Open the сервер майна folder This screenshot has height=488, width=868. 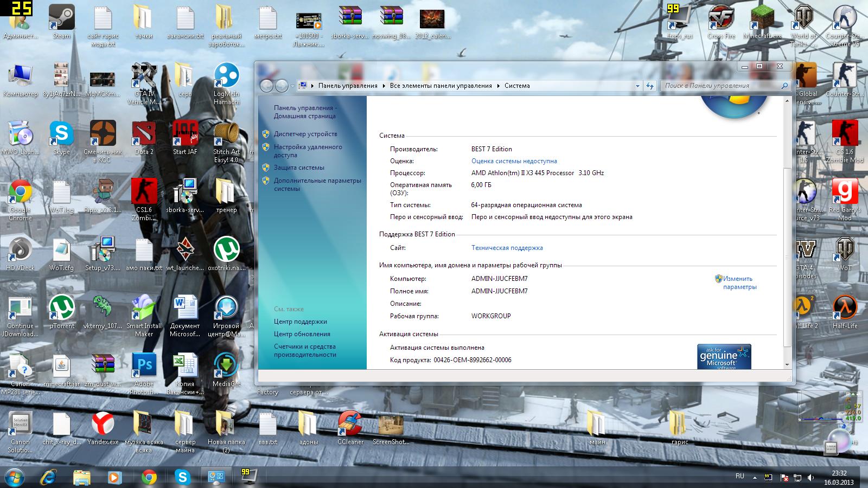point(185,432)
